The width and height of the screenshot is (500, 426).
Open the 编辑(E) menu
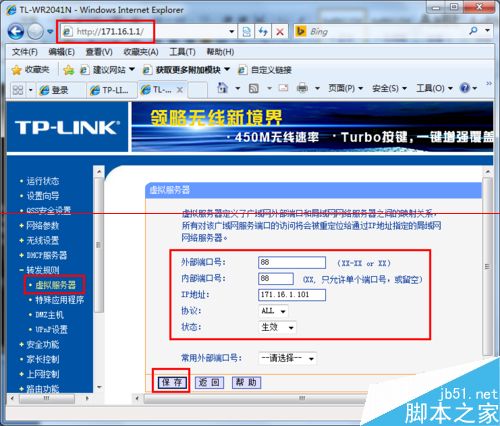click(x=61, y=52)
